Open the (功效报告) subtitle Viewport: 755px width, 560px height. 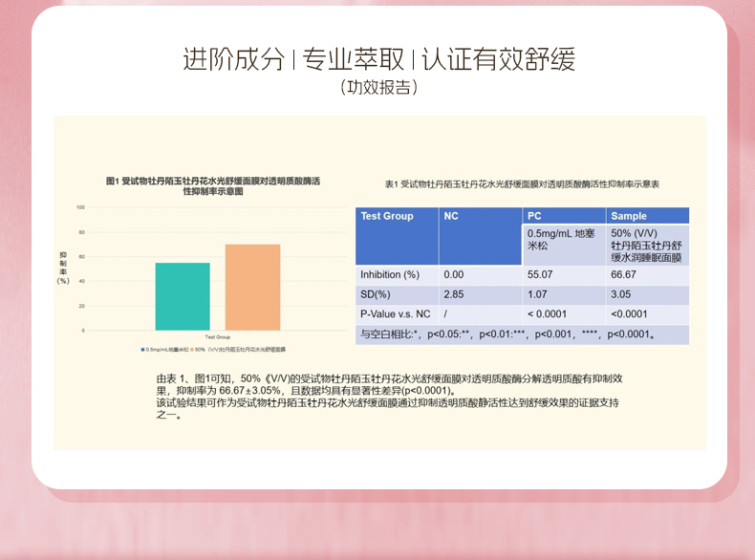377,88
